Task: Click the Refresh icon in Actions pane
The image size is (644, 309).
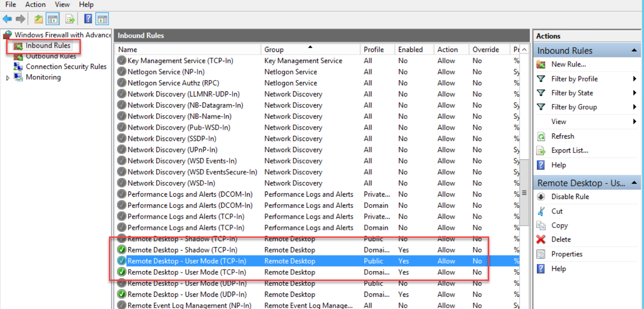Action: (x=541, y=136)
